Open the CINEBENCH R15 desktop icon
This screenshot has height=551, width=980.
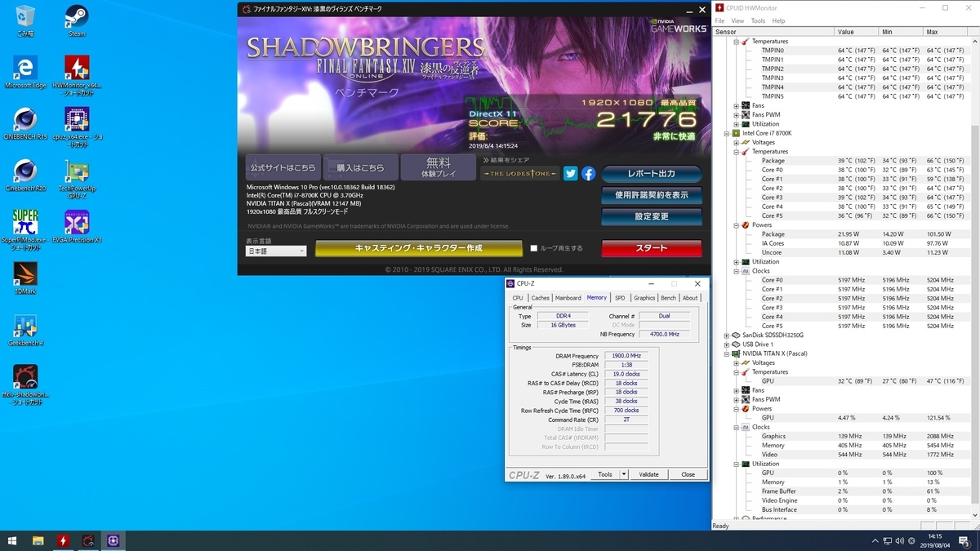(25, 123)
